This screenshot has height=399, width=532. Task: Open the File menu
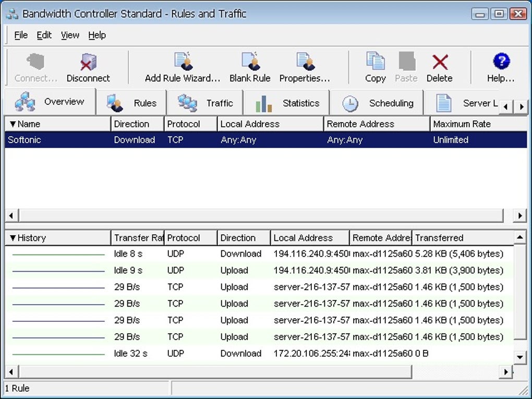21,35
